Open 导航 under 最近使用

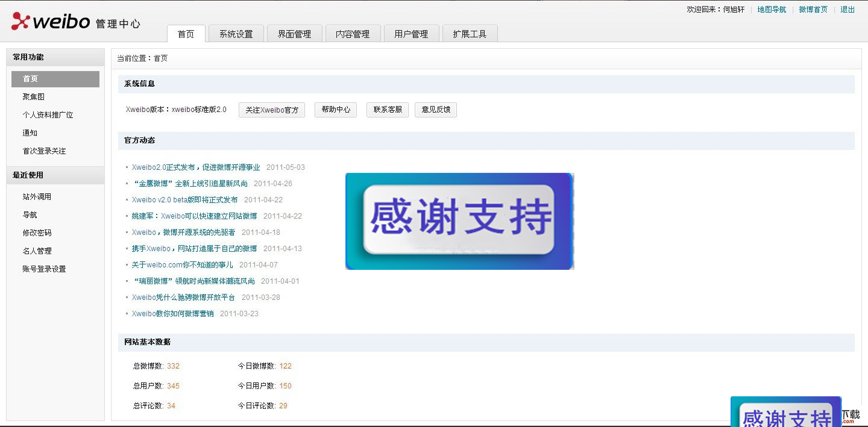(30, 215)
